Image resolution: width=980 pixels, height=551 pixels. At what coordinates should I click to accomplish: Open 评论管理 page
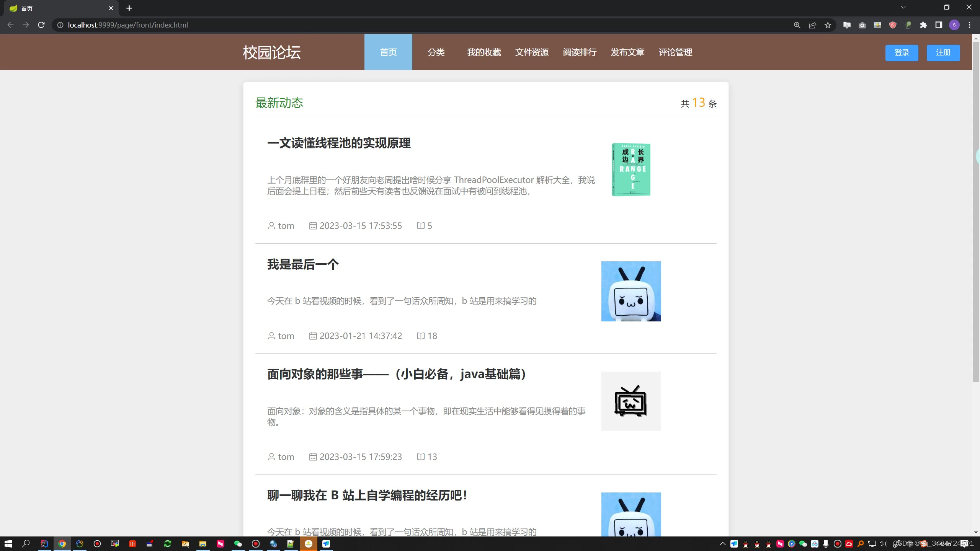click(675, 52)
